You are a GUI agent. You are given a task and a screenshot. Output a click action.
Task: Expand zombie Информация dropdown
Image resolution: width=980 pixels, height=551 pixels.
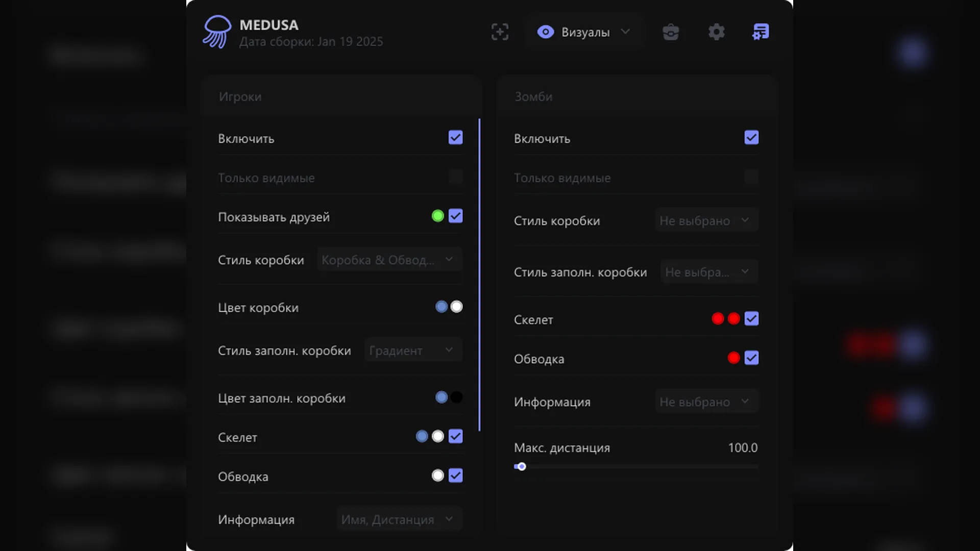click(x=706, y=402)
